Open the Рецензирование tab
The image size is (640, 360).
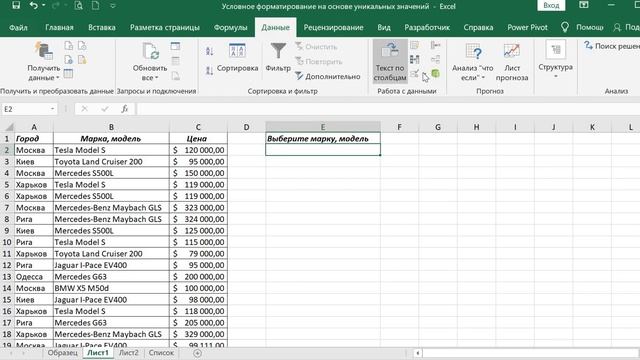pos(333,27)
